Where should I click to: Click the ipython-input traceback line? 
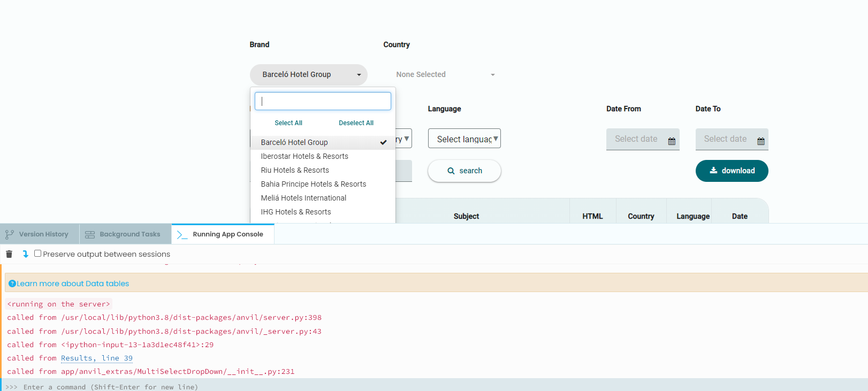[110, 345]
